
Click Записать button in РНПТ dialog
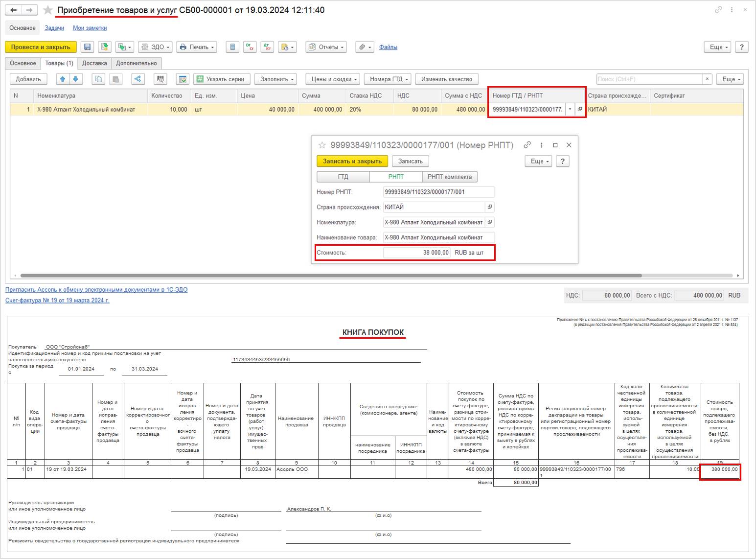point(411,161)
